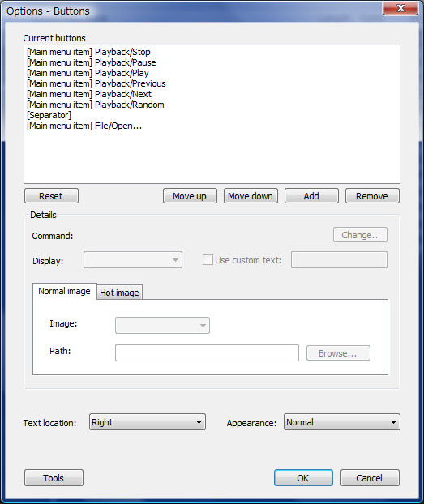Switch to the Hot image tab
The height and width of the screenshot is (504, 424).
[x=119, y=293]
